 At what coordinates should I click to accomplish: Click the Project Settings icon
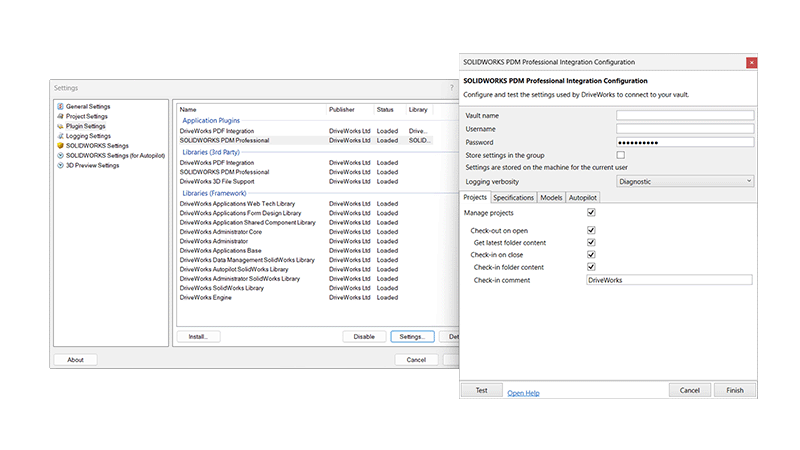coord(60,116)
